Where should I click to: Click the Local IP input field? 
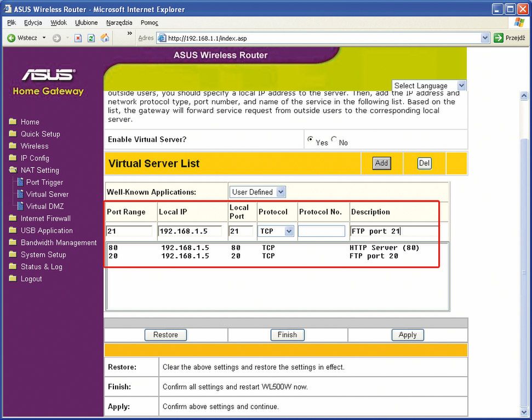[190, 231]
